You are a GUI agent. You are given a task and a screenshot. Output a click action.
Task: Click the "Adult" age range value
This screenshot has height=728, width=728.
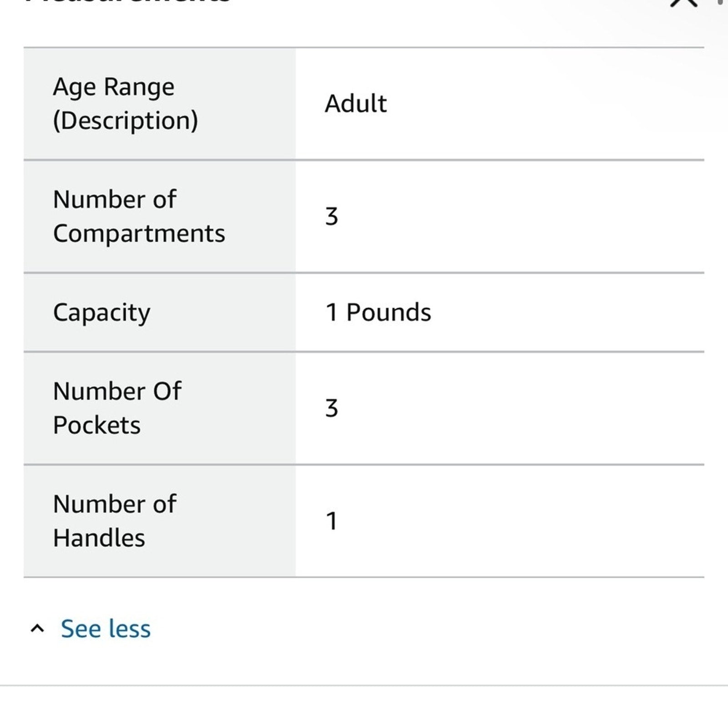355,104
